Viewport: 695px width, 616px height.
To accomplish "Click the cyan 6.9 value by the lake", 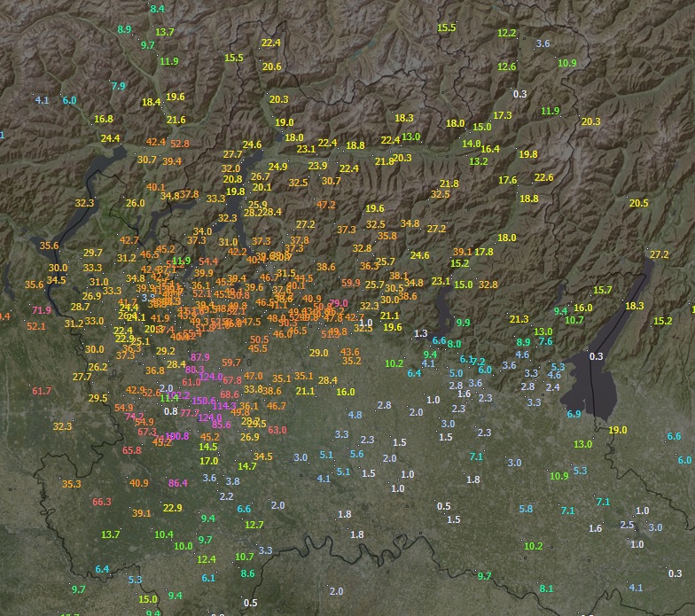I will click(574, 414).
